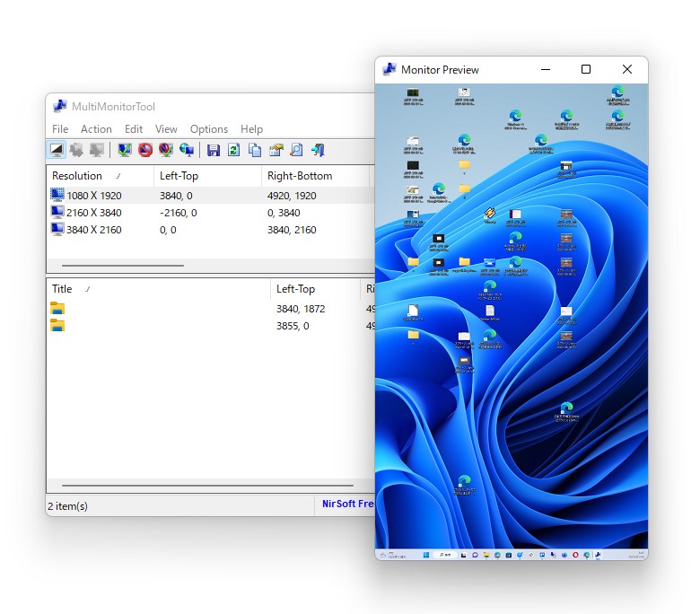Sort monitors by the upper pane Left-Top header
The height and width of the screenshot is (614, 700).
click(207, 176)
